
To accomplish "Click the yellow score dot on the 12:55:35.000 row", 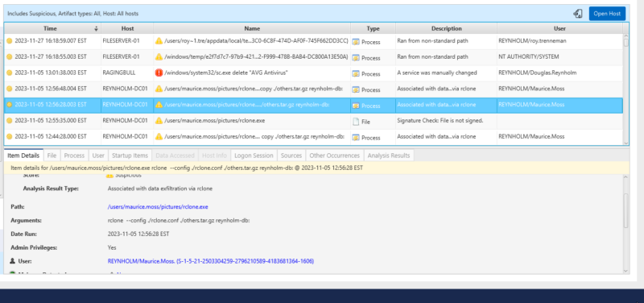I will coord(10,121).
